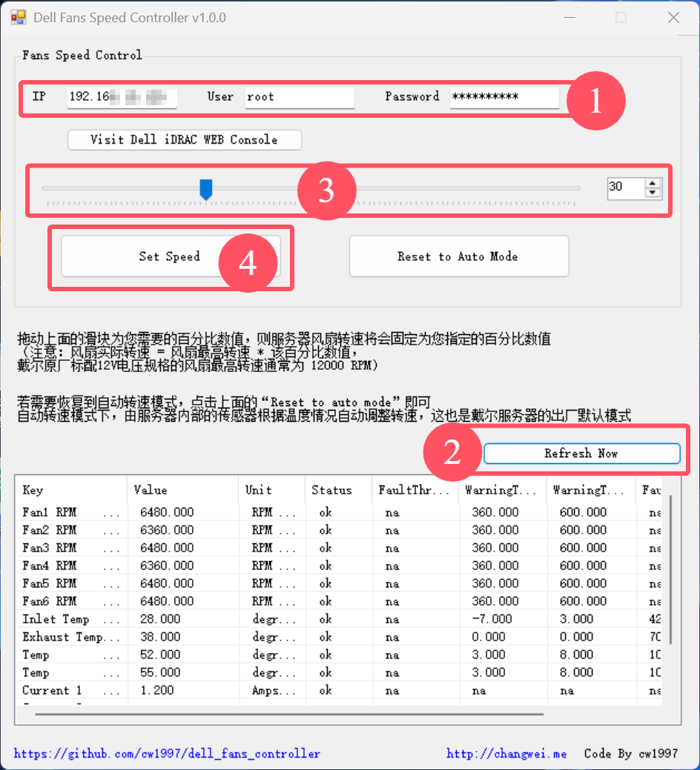Click the app icon in title bar
700x770 pixels.
[x=19, y=18]
